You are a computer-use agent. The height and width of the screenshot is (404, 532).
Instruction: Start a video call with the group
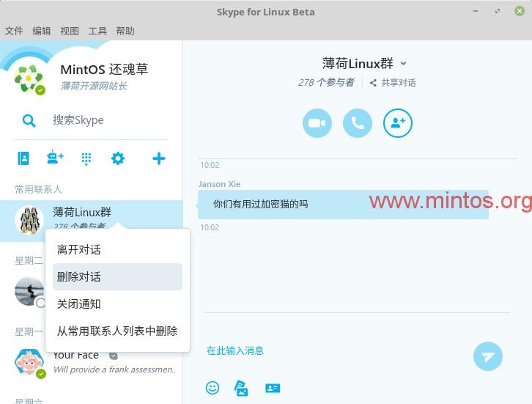(317, 123)
